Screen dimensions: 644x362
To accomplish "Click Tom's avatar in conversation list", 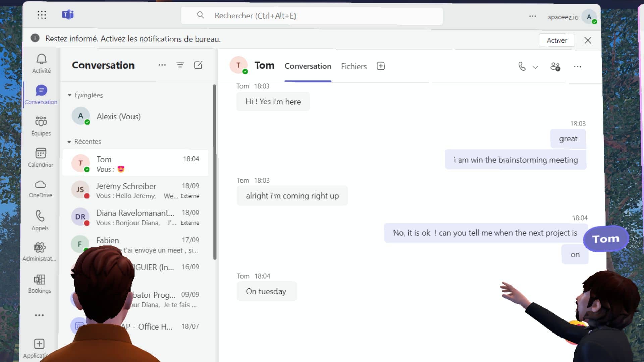I will (80, 163).
